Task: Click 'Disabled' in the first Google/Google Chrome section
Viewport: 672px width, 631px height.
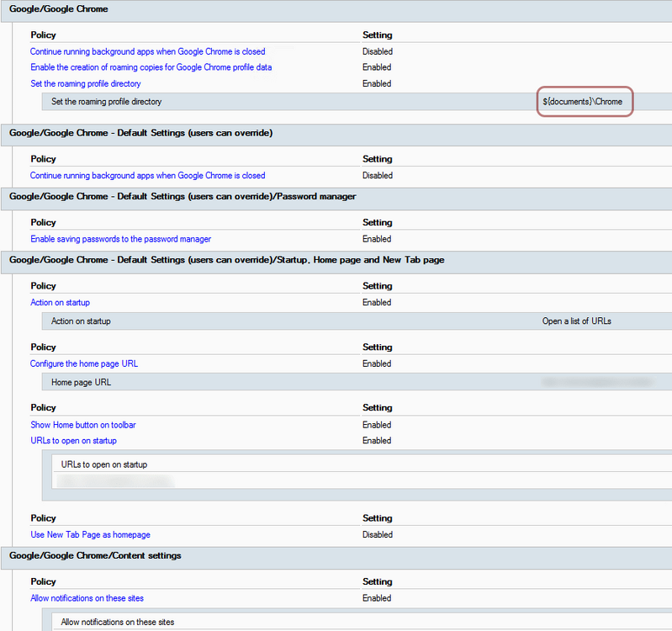Action: 377,51
